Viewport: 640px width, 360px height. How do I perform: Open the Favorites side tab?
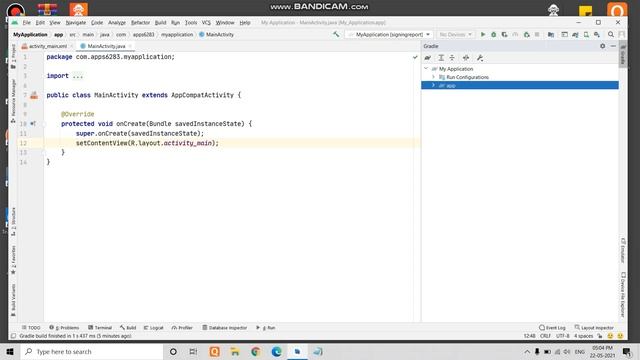[13, 260]
